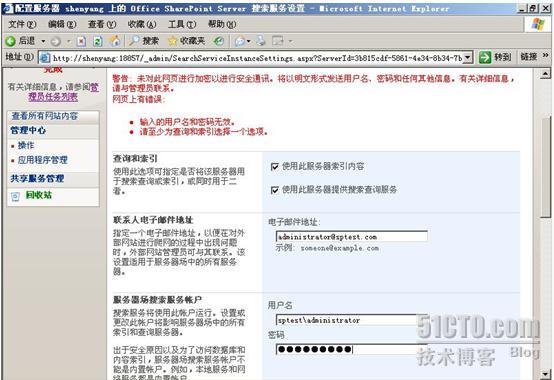Open the 文件(F) menu

click(x=22, y=24)
